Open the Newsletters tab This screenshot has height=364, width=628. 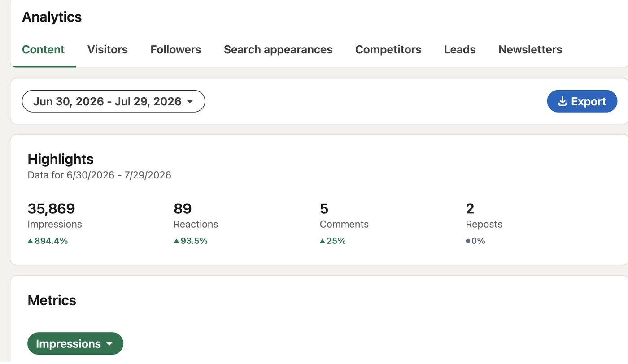tap(530, 49)
